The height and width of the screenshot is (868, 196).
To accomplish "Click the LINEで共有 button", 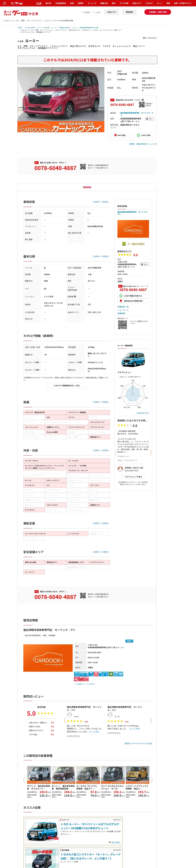I will click(144, 135).
